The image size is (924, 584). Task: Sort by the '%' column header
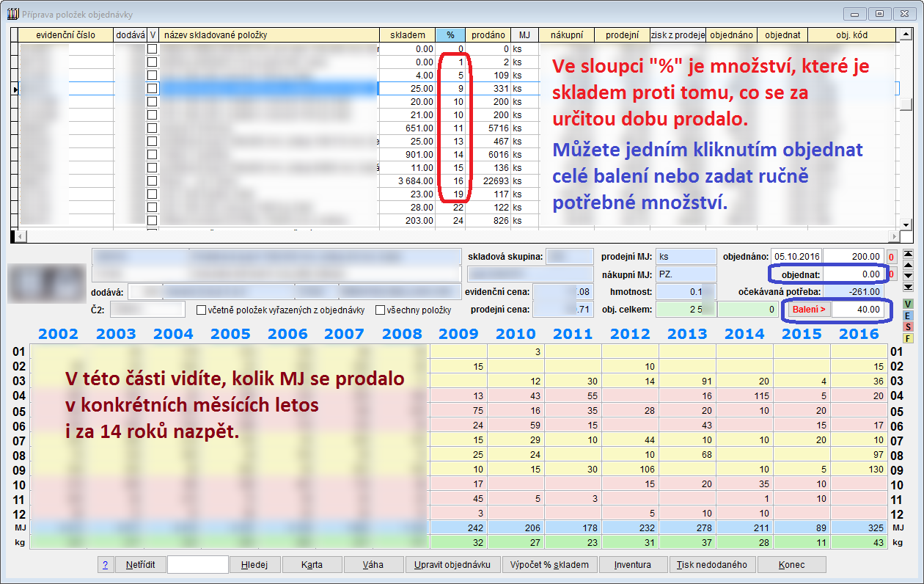click(450, 34)
